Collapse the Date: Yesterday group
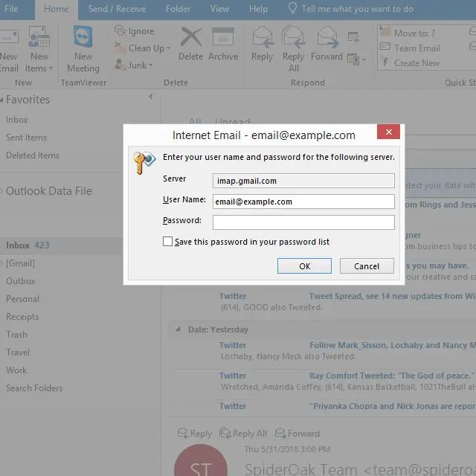This screenshot has width=476, height=476. click(x=178, y=329)
